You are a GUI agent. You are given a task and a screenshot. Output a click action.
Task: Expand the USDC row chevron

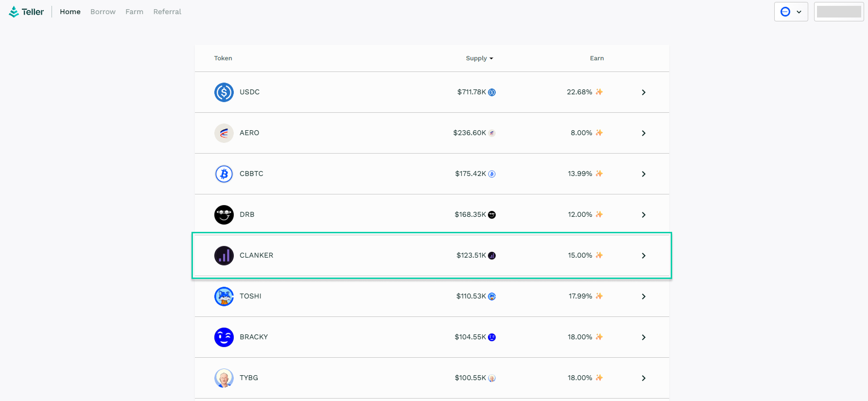coord(643,92)
